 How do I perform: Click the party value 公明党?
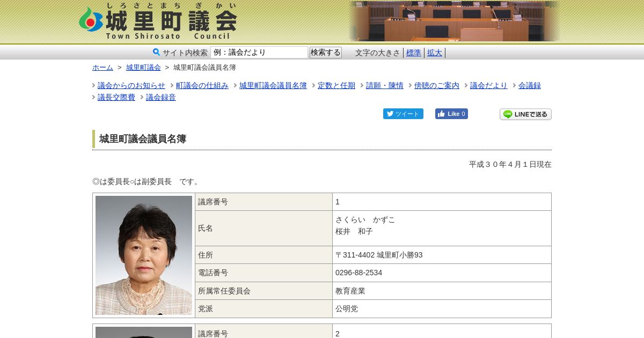tap(347, 308)
